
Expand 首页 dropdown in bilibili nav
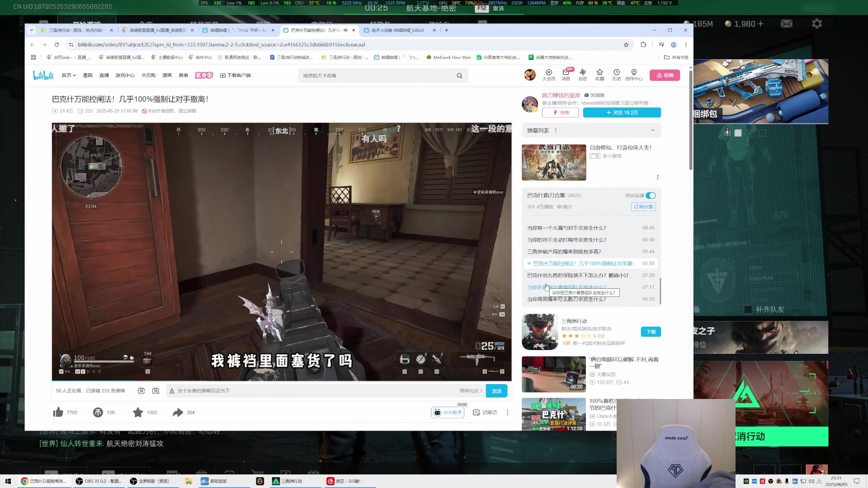(69, 75)
